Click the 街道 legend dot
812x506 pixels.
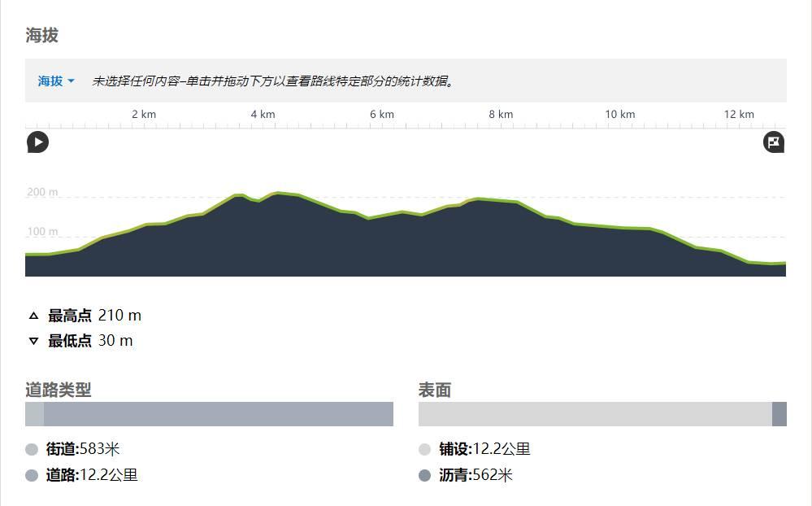tap(32, 450)
